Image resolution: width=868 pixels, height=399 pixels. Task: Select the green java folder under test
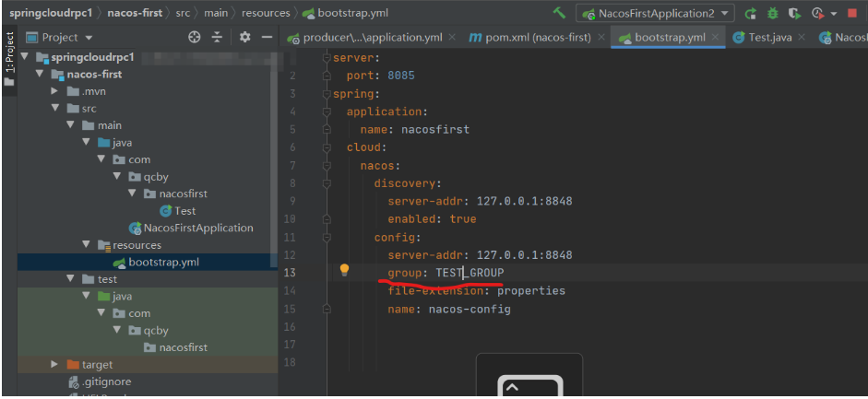[x=115, y=296]
